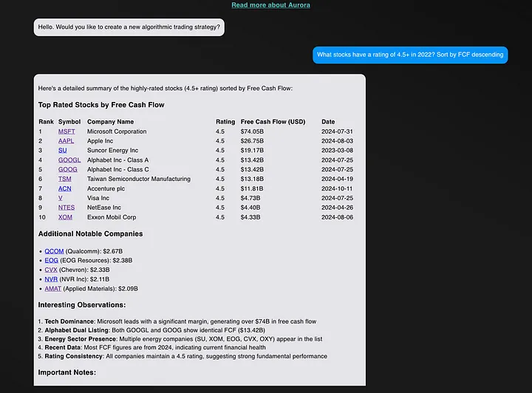Click the $74.05B free cash flow value
This screenshot has width=532, height=393.
(x=252, y=131)
